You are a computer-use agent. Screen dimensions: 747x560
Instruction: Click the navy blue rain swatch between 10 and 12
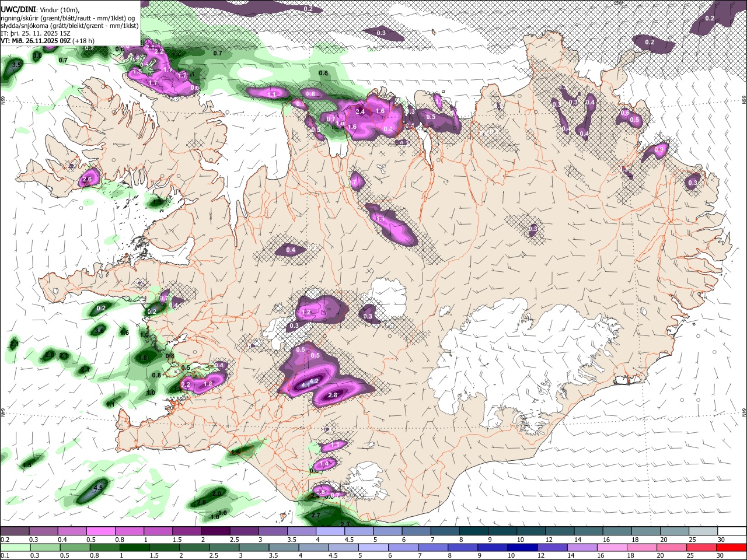point(521,547)
